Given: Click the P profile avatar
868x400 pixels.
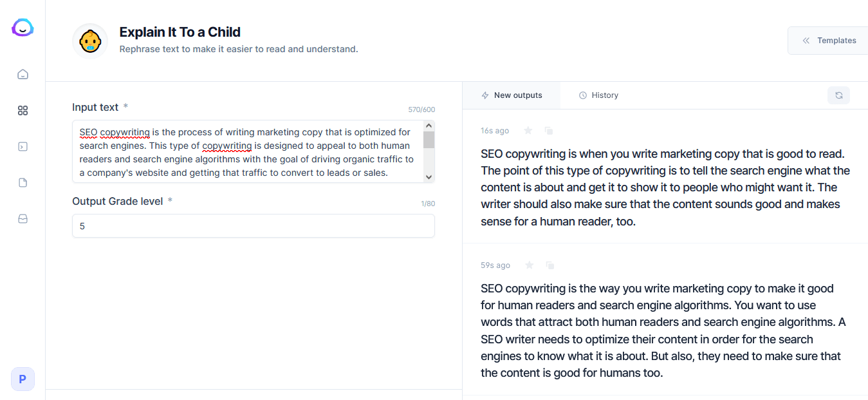Looking at the screenshot, I should pos(23,379).
